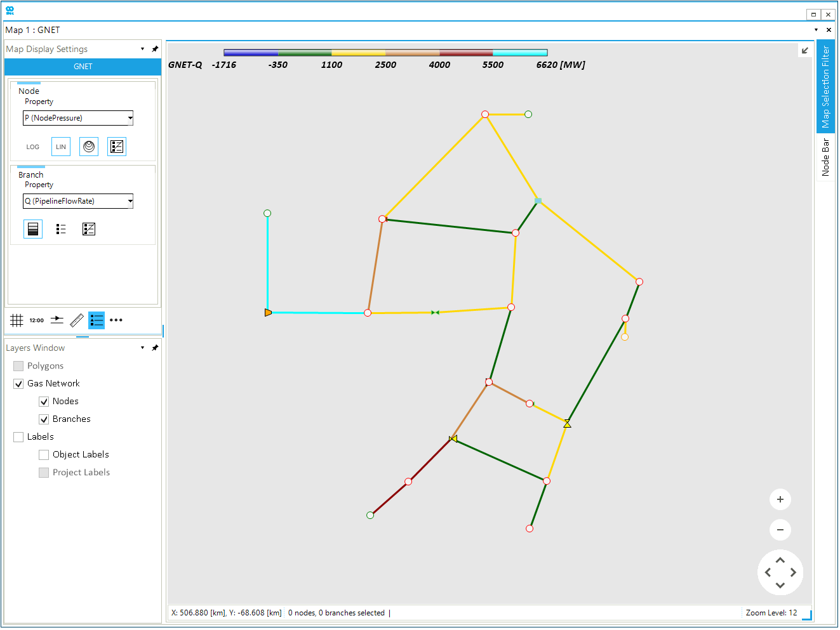Open Map Display Settings panel options arrow
The image size is (840, 630).
pos(143,49)
